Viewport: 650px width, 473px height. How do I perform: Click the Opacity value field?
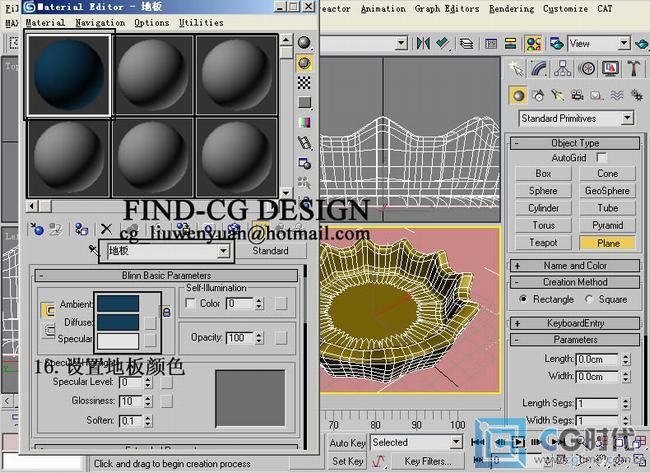240,338
